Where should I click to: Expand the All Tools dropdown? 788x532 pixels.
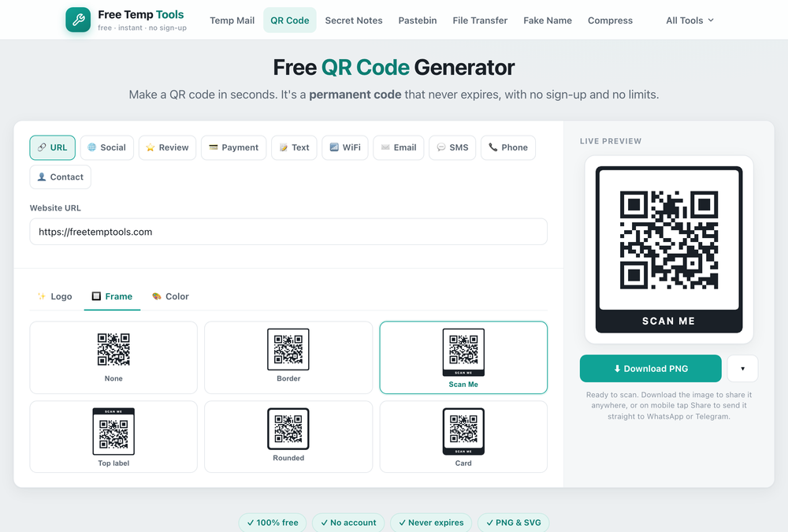690,20
